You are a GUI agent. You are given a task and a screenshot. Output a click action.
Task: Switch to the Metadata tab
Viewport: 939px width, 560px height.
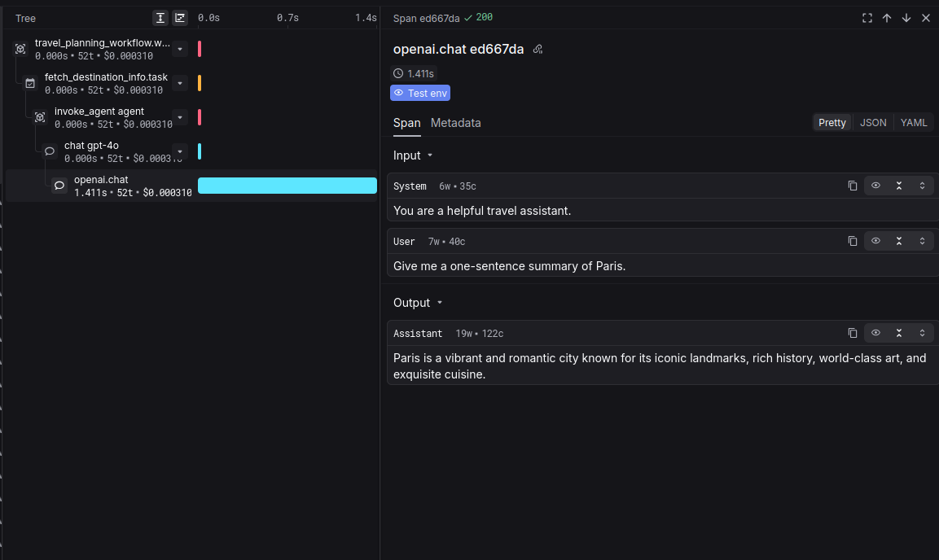tap(455, 123)
